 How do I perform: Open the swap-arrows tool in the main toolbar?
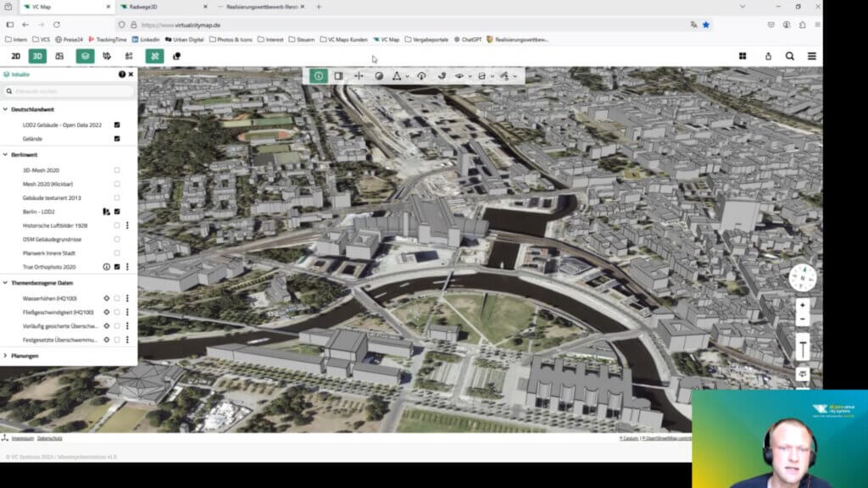tap(107, 57)
